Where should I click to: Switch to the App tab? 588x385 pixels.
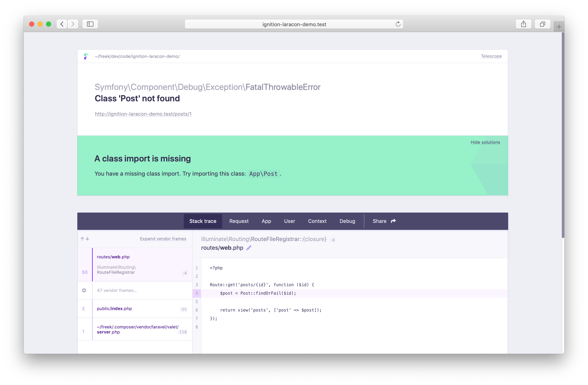[x=266, y=221]
